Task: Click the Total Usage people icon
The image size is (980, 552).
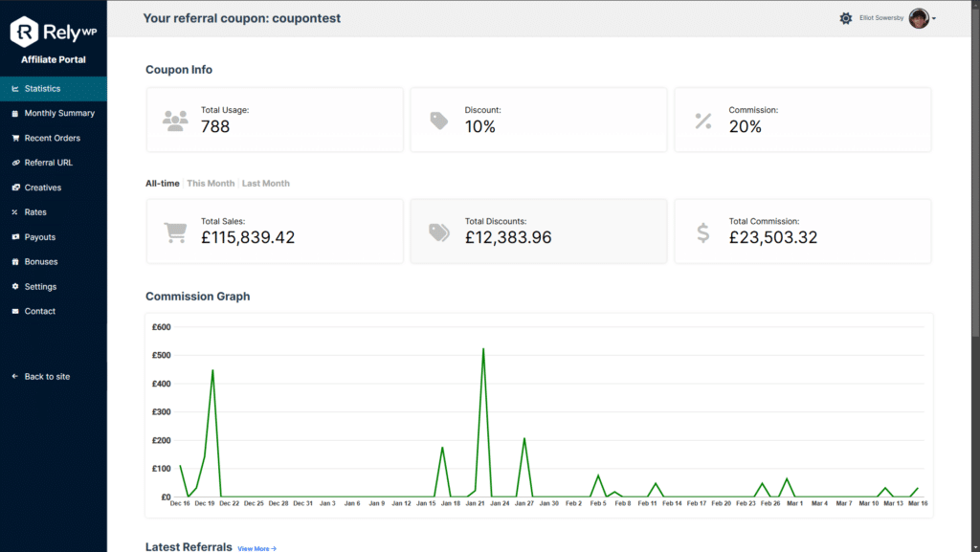Action: tap(175, 120)
